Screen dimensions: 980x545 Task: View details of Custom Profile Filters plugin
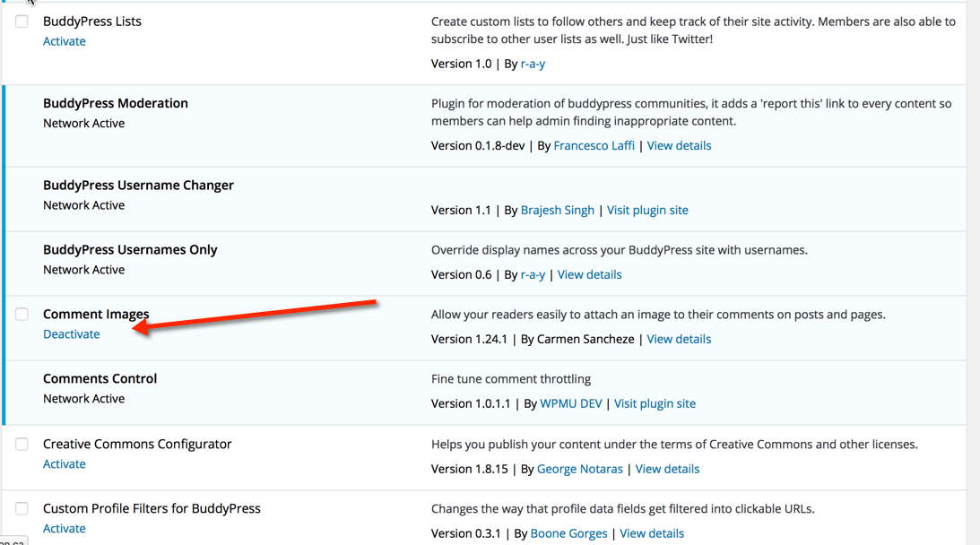(x=652, y=533)
